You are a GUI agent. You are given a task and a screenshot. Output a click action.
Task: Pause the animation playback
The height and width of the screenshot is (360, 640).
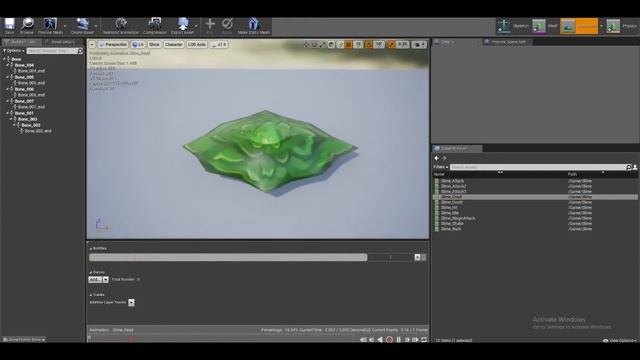(x=399, y=340)
